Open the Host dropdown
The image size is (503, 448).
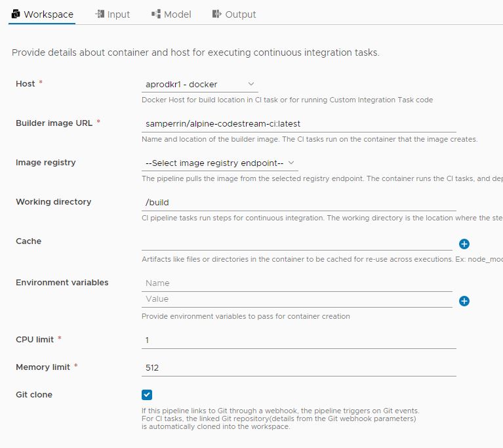click(x=199, y=85)
